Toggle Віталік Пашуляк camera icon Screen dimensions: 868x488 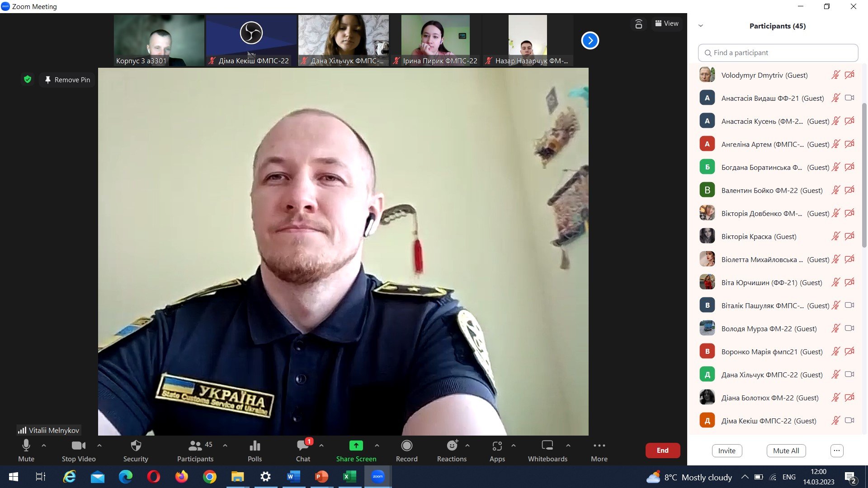849,305
